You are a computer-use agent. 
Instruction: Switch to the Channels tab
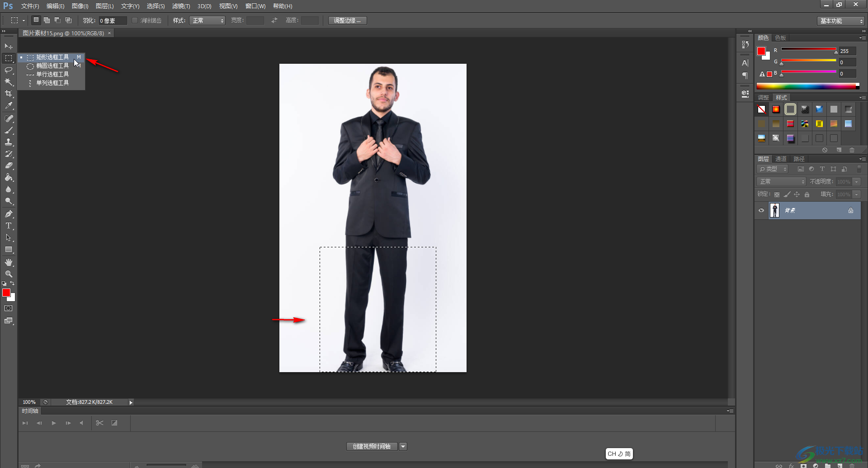[781, 159]
